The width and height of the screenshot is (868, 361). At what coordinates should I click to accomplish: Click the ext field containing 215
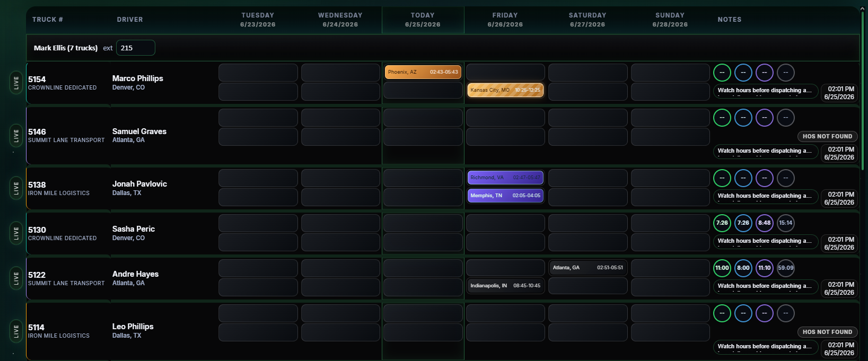136,48
